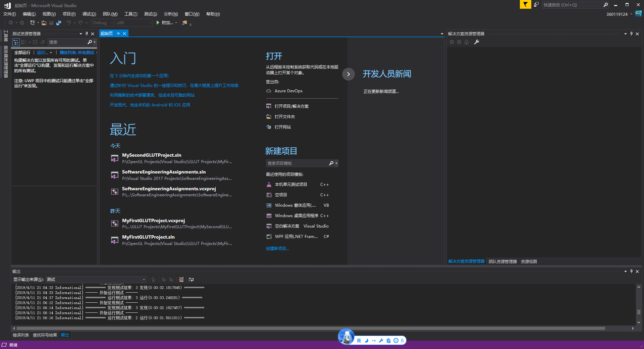Switch to the 查找符号结果 tab

[x=45, y=335]
